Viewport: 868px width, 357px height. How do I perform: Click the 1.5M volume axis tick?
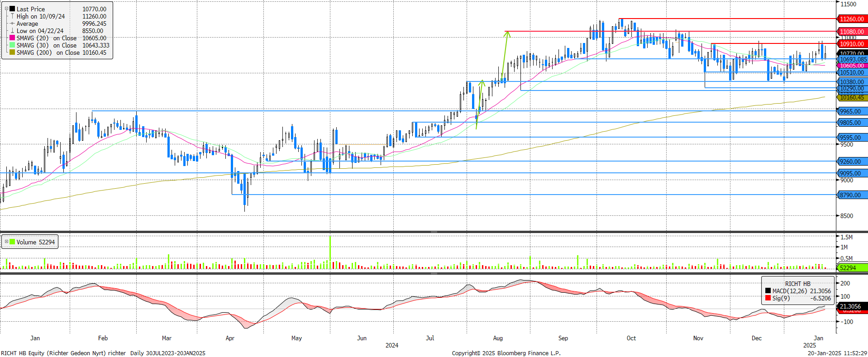click(847, 237)
